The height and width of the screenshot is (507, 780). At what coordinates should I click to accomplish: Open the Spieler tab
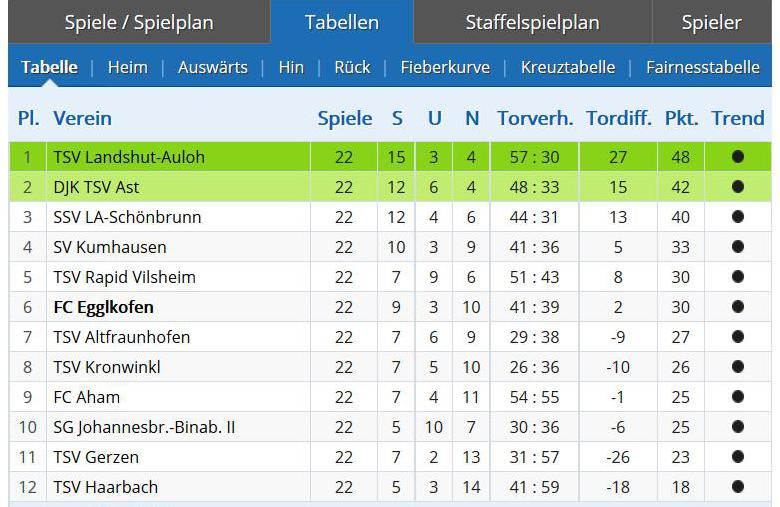tap(711, 22)
